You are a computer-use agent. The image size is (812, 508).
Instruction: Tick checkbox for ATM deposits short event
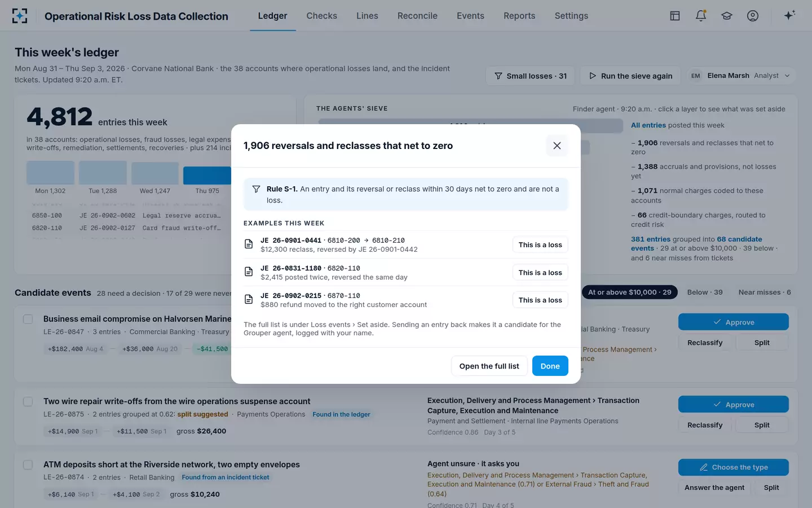point(28,465)
